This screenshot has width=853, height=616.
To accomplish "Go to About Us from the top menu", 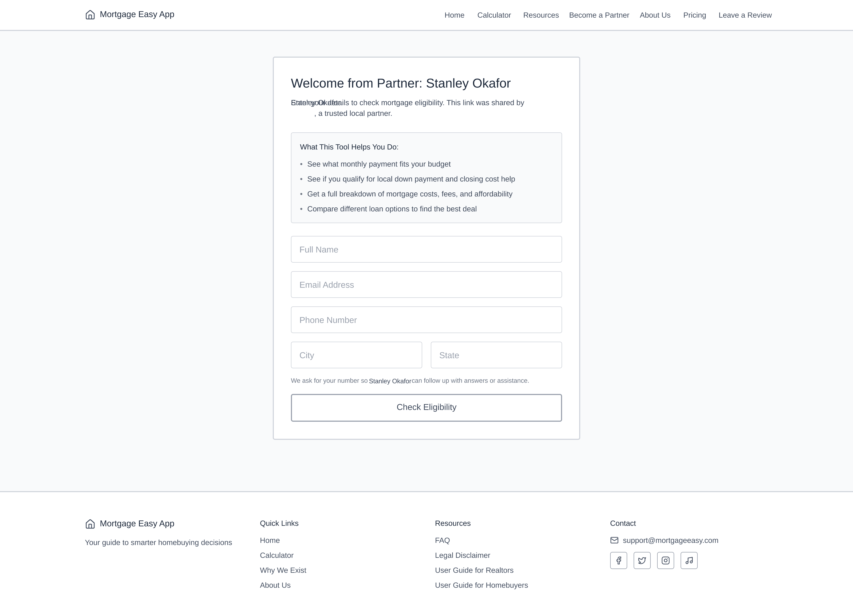I will tap(655, 15).
